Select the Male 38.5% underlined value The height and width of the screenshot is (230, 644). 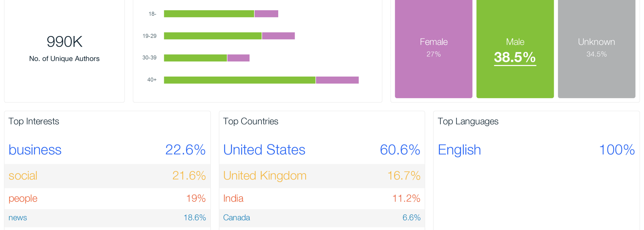tap(515, 58)
